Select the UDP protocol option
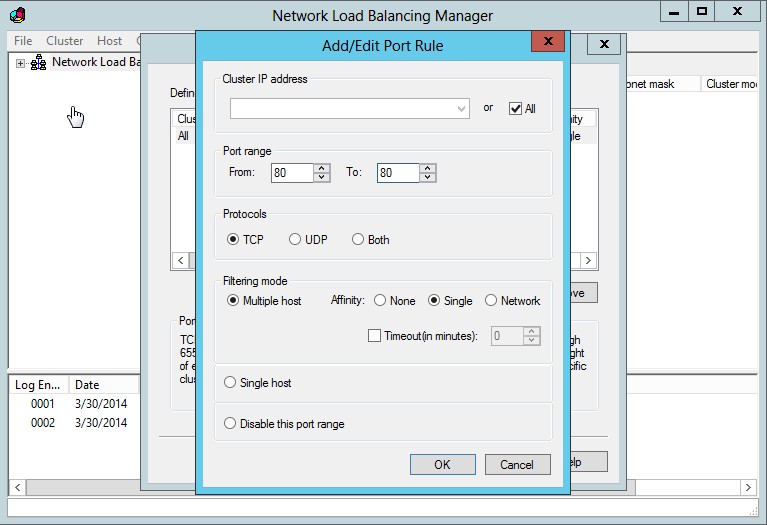767x525 pixels. pos(295,240)
